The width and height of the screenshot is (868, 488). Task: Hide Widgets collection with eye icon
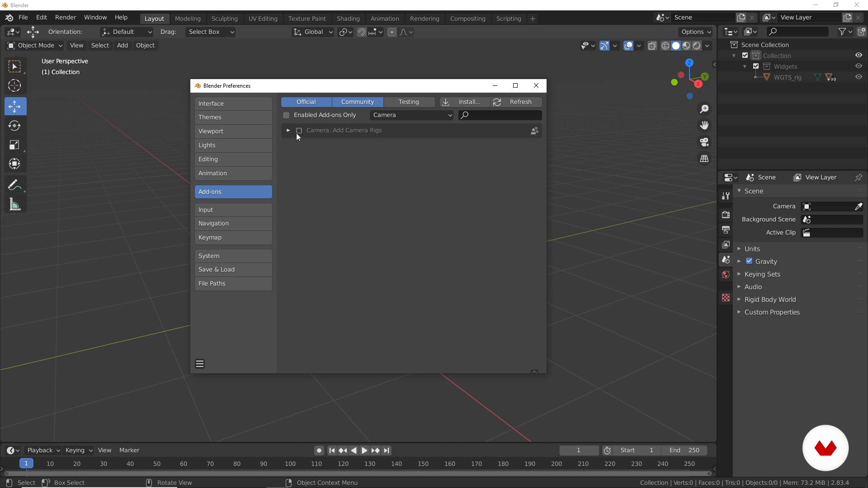tap(859, 66)
